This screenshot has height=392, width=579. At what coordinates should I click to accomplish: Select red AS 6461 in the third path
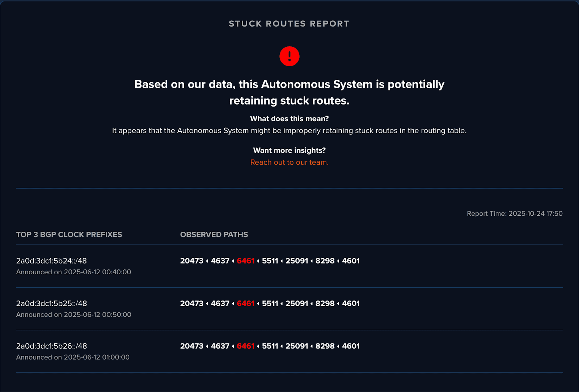245,346
